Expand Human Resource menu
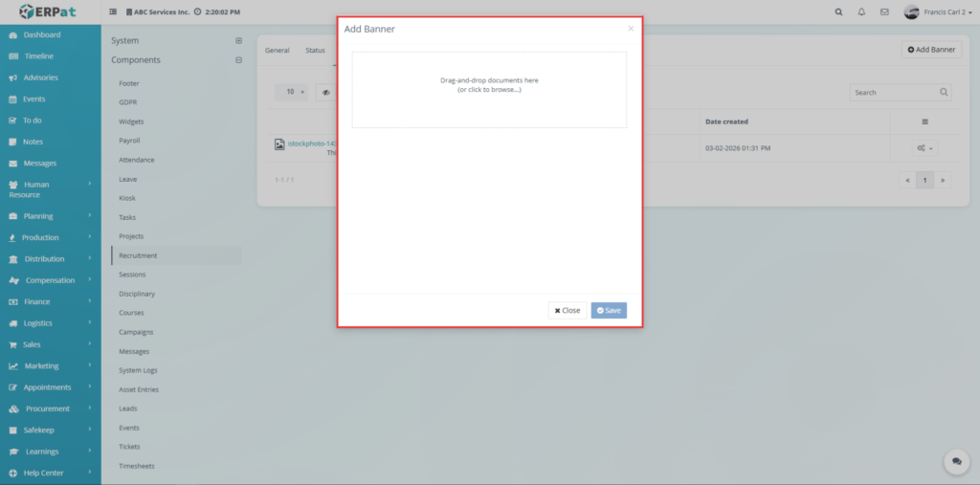The height and width of the screenshot is (485, 980). coord(50,189)
